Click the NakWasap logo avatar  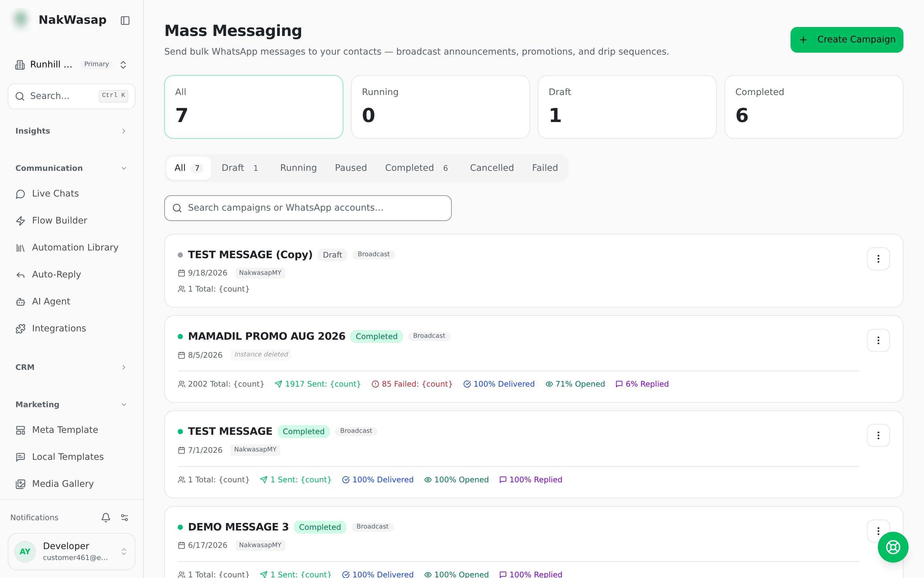tap(21, 20)
